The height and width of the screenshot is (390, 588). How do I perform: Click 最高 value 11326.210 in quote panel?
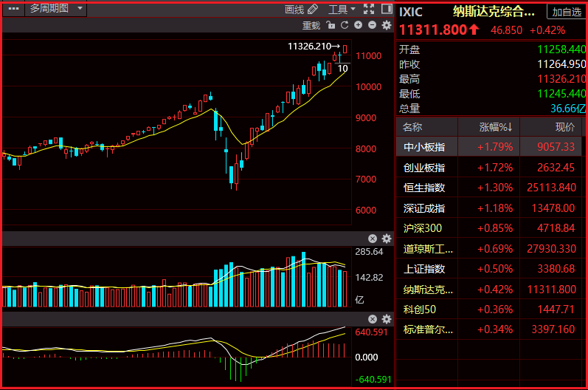pos(561,79)
